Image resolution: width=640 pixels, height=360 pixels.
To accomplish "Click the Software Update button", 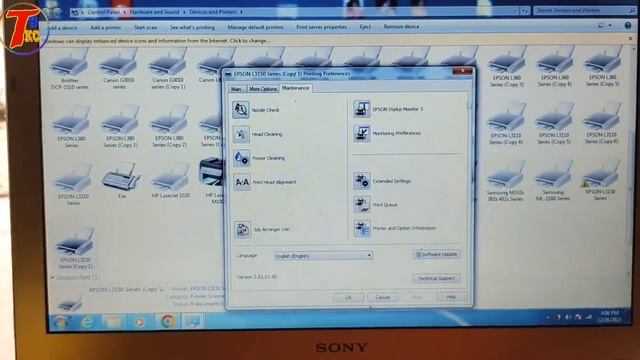I will (x=436, y=254).
